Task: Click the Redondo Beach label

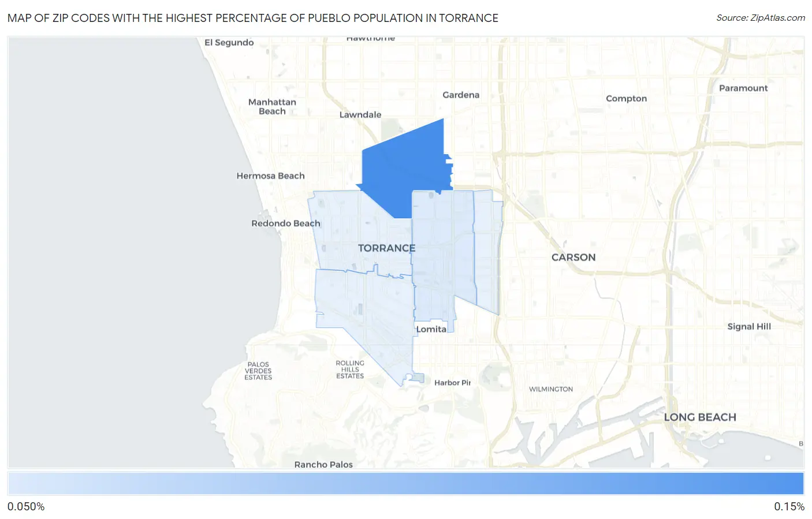Action: [x=285, y=223]
